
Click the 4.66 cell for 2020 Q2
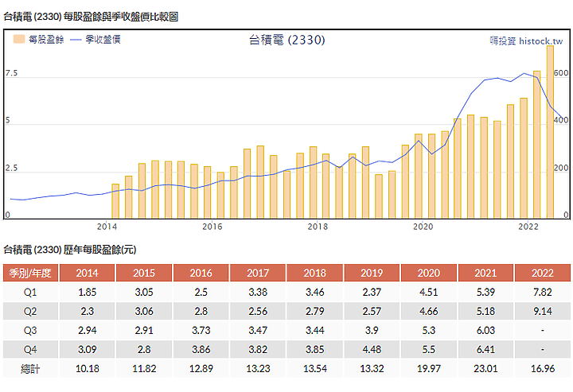point(429,311)
